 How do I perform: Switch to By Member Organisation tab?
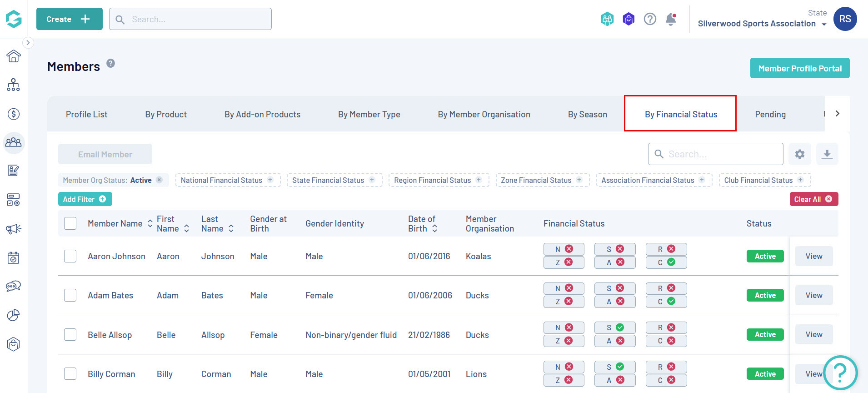pyautogui.click(x=484, y=114)
